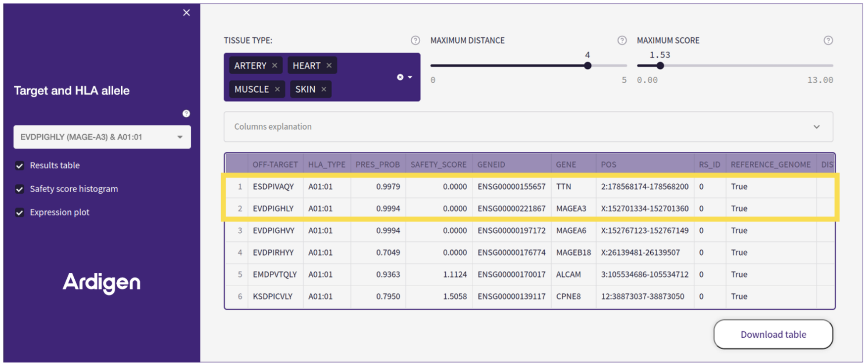Open Target and HLA allele dropdown

(x=102, y=137)
